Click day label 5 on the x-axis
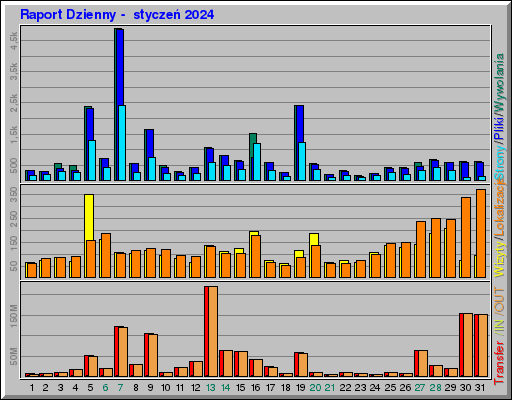This screenshot has height=400, width=512. point(90,388)
